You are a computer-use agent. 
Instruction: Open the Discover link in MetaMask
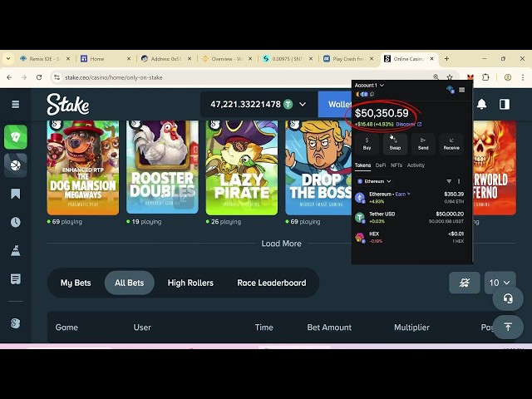pyautogui.click(x=408, y=124)
